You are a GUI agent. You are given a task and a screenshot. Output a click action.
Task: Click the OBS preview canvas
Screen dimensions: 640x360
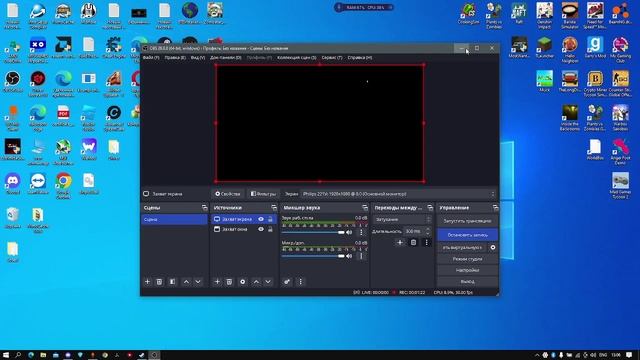pyautogui.click(x=320, y=123)
